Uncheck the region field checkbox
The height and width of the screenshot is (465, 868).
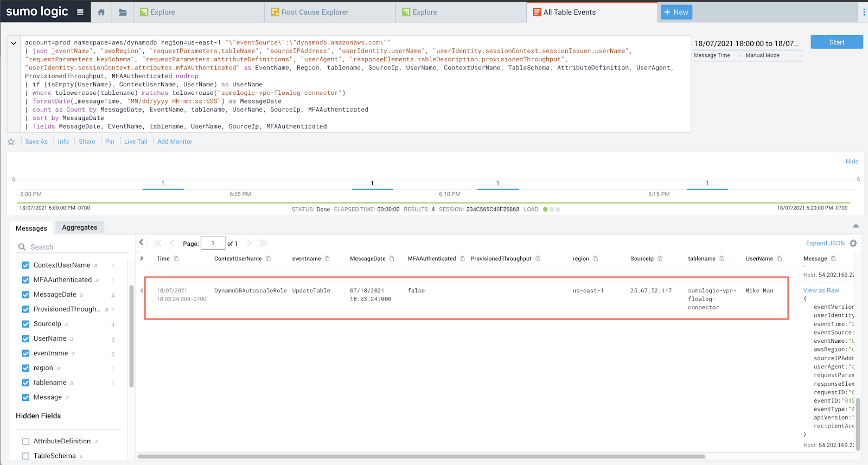25,368
